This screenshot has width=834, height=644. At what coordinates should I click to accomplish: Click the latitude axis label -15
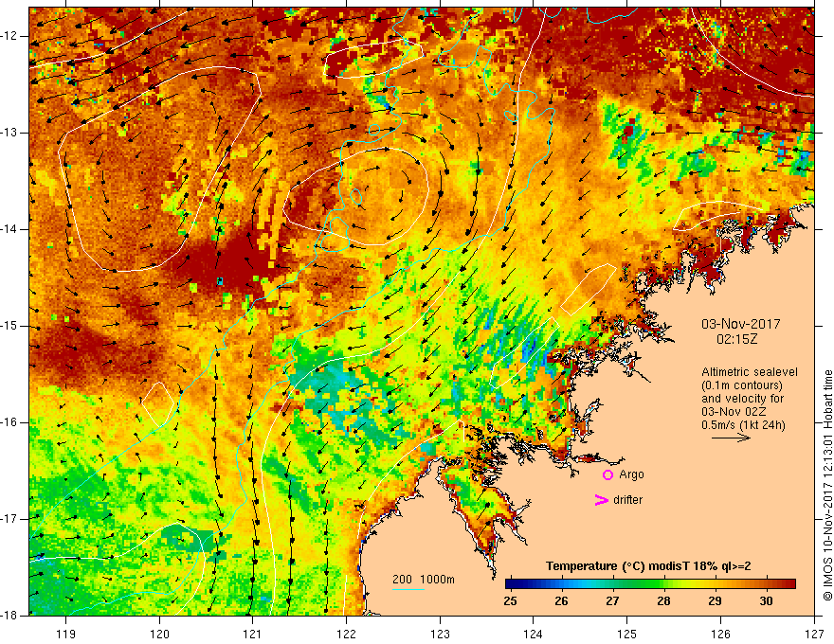coord(10,326)
